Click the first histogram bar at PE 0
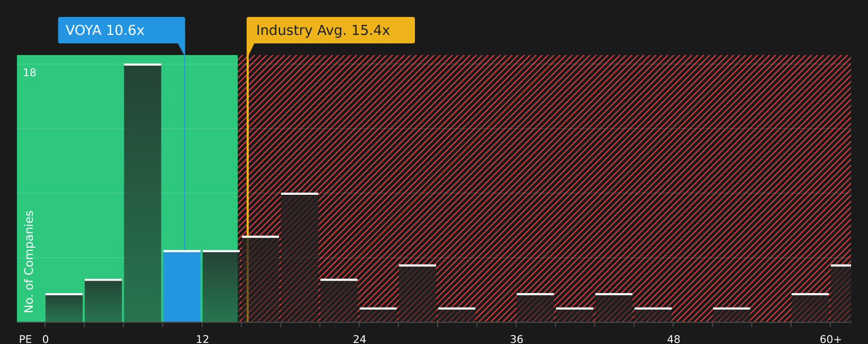 (x=64, y=307)
